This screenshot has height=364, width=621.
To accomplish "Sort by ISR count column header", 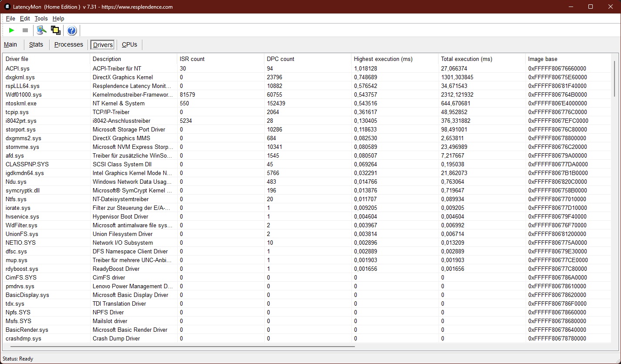I will click(x=220, y=59).
